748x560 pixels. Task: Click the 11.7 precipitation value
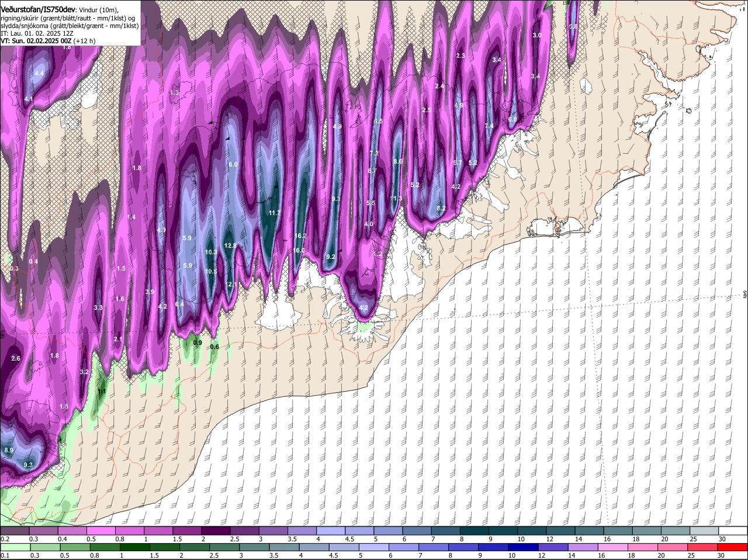[x=274, y=213]
